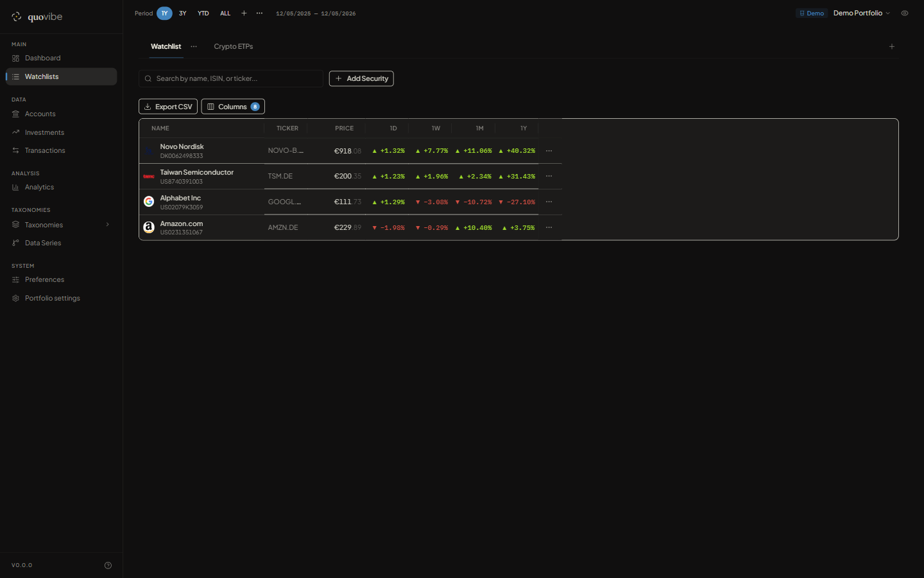Viewport: 924px width, 578px height.
Task: Open the Columns selector
Action: pos(233,107)
